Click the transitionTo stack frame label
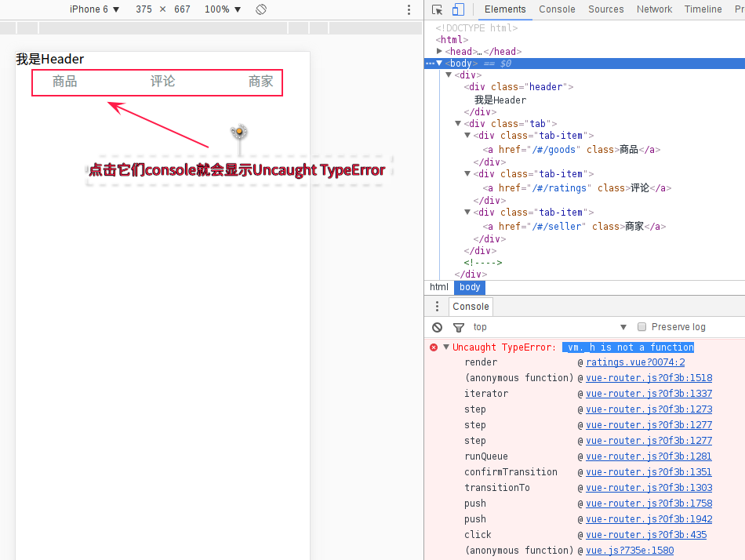The image size is (745, 560). (497, 488)
